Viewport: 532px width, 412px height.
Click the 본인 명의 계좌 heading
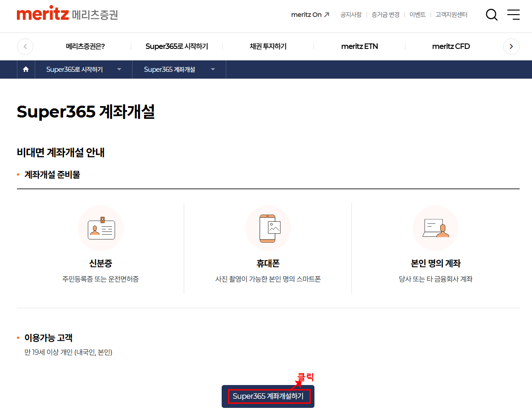(x=436, y=263)
